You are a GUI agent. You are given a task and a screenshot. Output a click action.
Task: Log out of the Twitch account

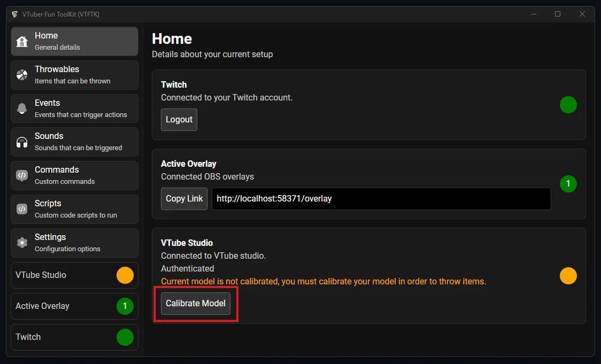point(179,120)
